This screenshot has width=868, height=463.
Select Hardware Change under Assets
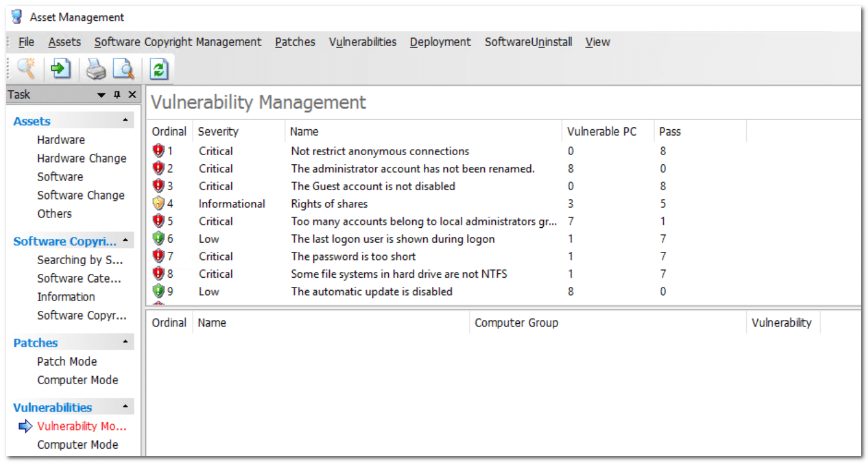coord(81,158)
